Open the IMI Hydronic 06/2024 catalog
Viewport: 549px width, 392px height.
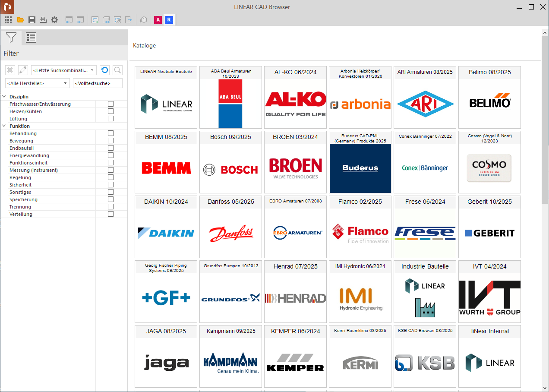(360, 291)
